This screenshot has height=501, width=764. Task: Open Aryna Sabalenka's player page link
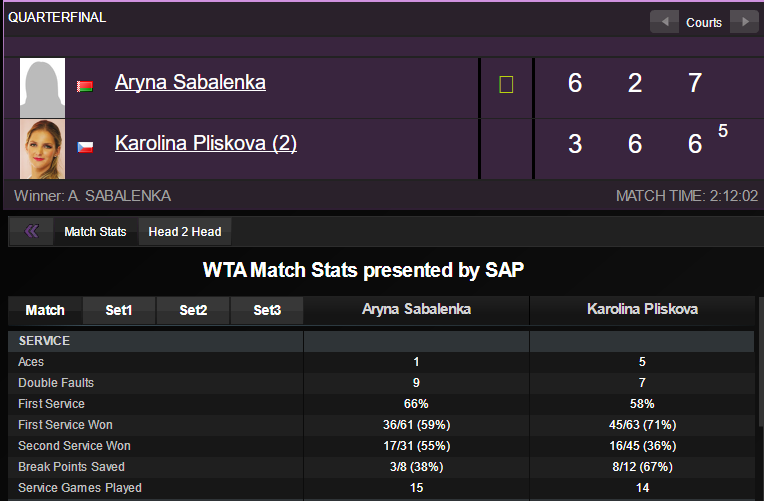click(x=190, y=82)
